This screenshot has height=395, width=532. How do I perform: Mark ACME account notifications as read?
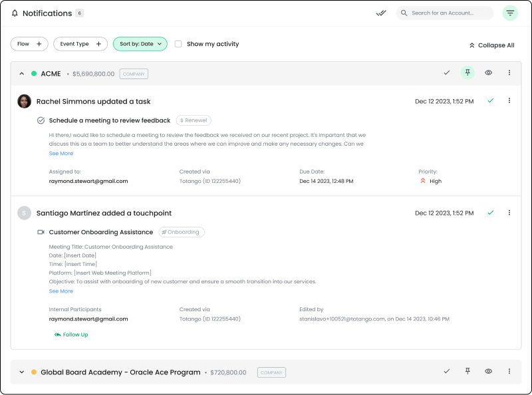[447, 73]
